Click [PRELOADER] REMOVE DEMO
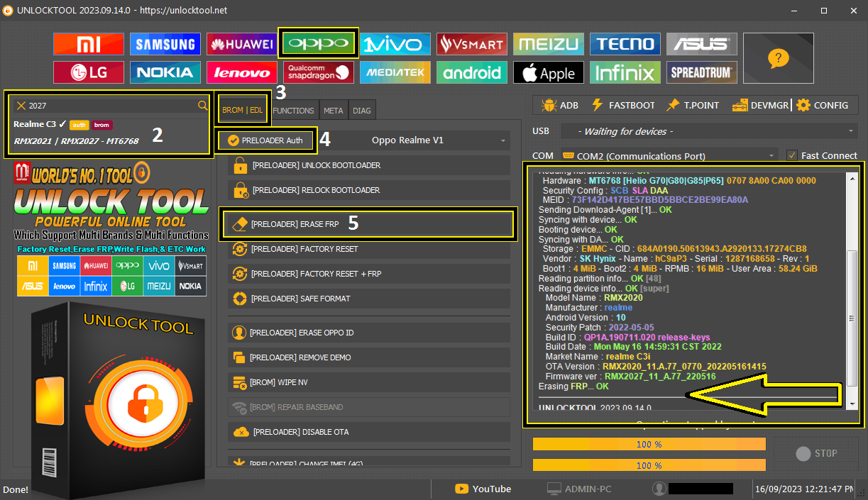This screenshot has height=500, width=868. [369, 357]
